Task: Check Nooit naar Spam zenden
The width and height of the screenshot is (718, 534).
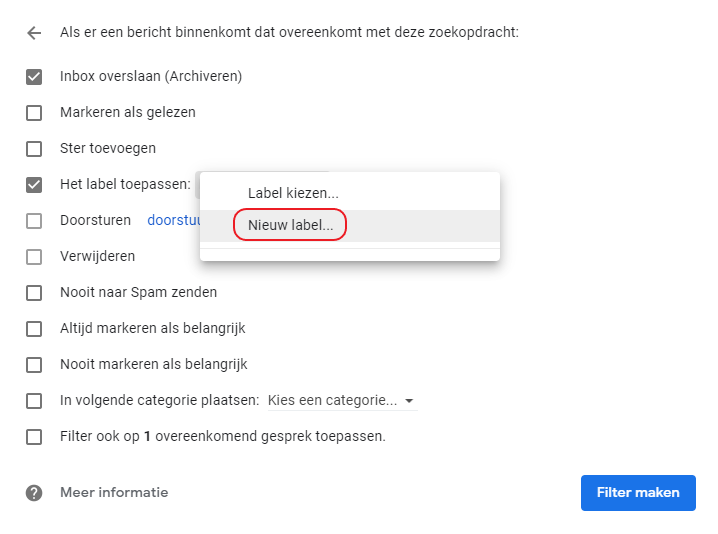Action: pos(34,292)
